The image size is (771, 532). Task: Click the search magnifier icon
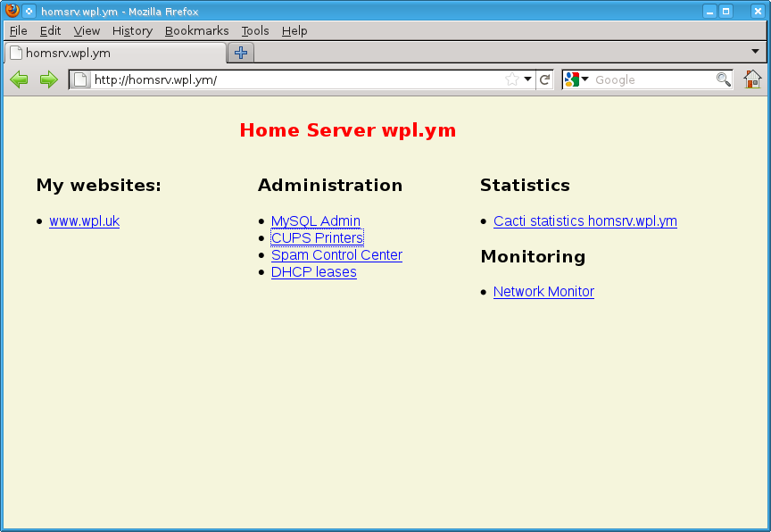[x=724, y=79]
